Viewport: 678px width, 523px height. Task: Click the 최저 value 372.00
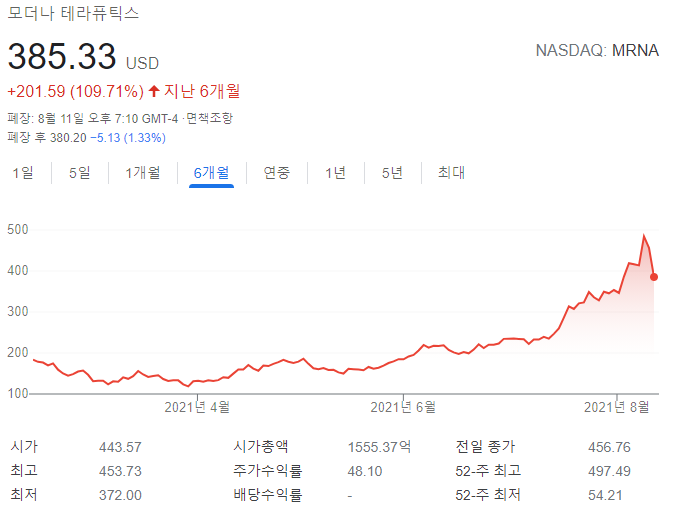[120, 495]
